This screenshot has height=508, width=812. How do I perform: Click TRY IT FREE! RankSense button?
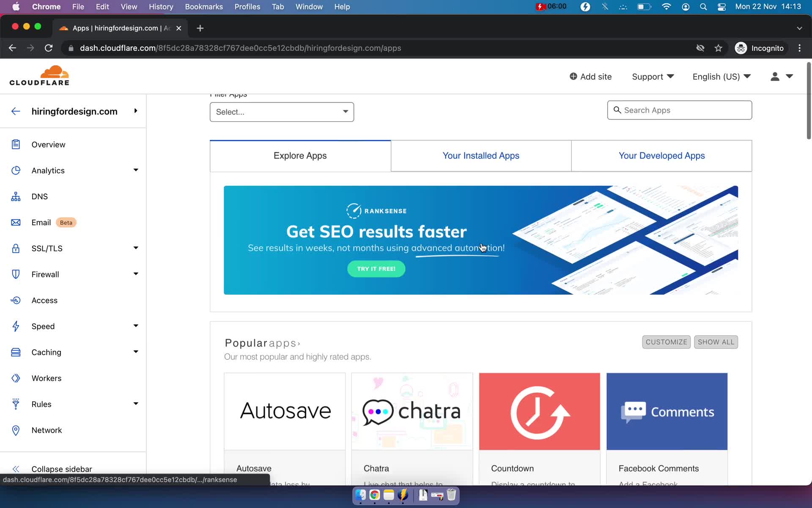376,269
